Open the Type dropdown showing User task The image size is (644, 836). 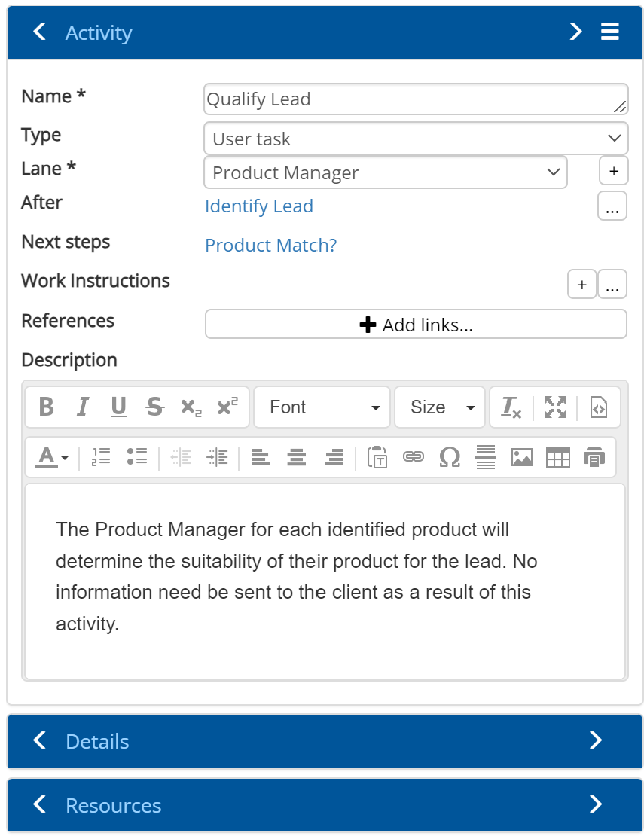[x=415, y=139]
